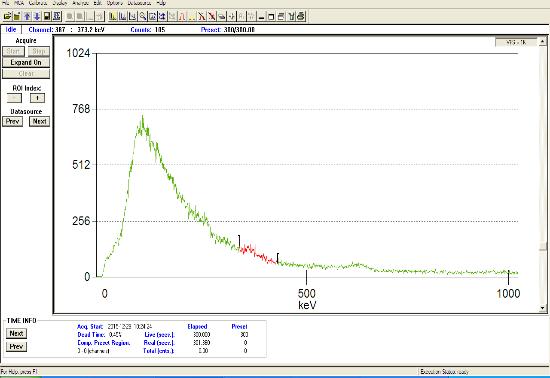Advance ROI Index with the plus button
Viewport: 550px width, 378px height.
pyautogui.click(x=38, y=98)
